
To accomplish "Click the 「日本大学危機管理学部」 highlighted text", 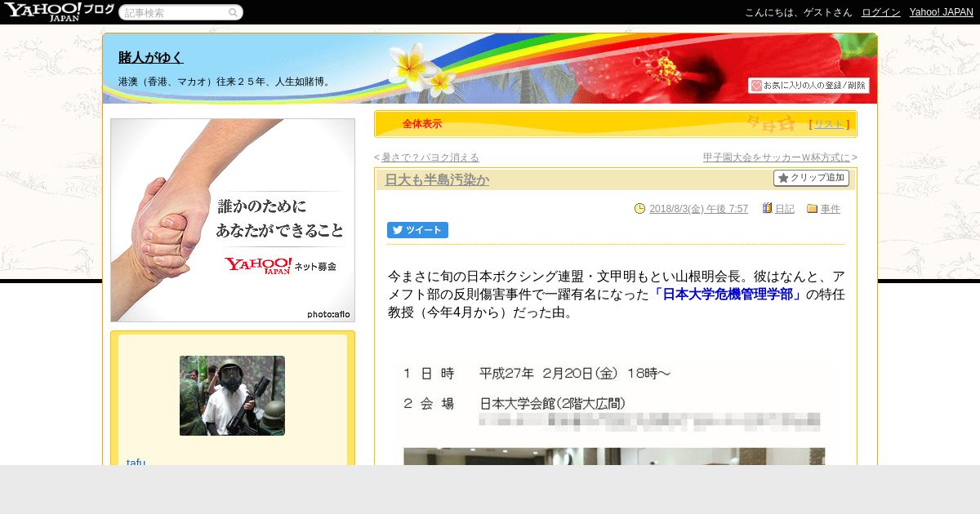I will (727, 295).
